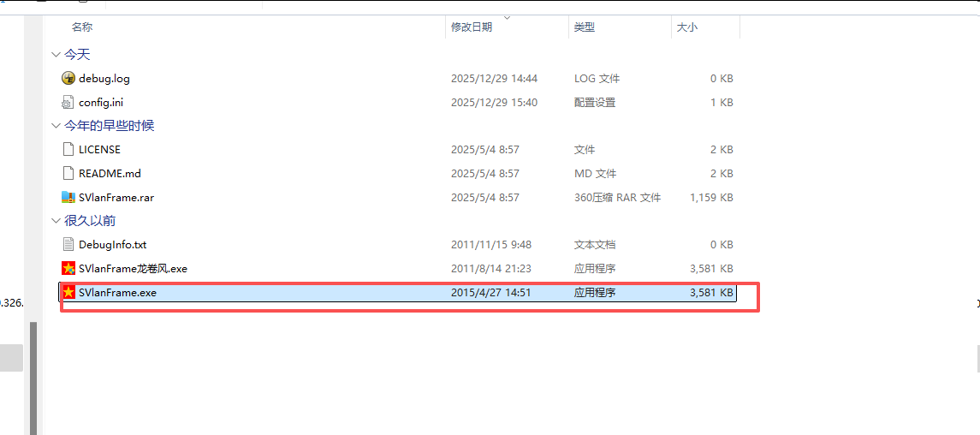980x435 pixels.
Task: Sort by the 修改日期 column header
Action: click(x=472, y=27)
